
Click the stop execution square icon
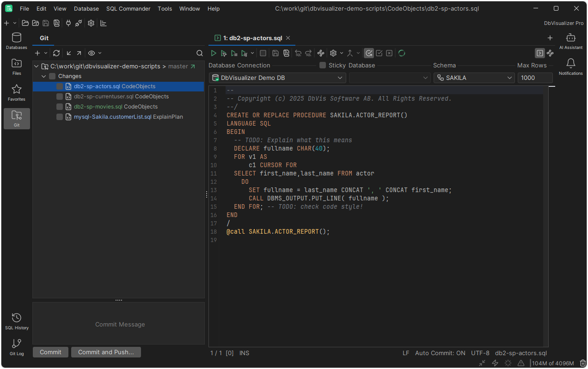coord(263,53)
